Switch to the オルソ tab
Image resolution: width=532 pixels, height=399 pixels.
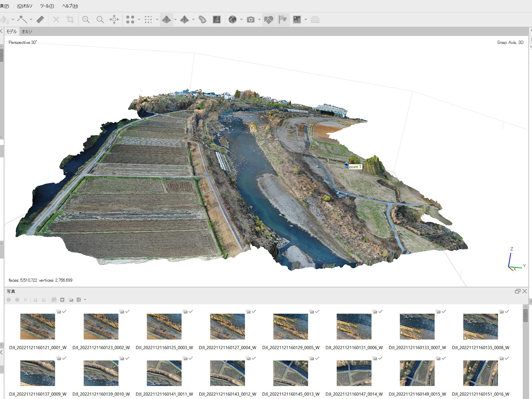click(x=27, y=32)
